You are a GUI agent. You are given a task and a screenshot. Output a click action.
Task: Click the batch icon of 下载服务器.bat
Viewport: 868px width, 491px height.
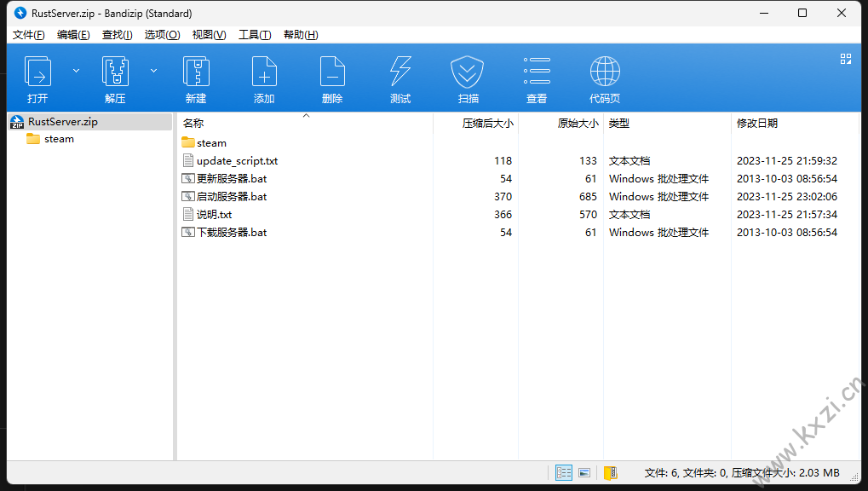(x=188, y=232)
